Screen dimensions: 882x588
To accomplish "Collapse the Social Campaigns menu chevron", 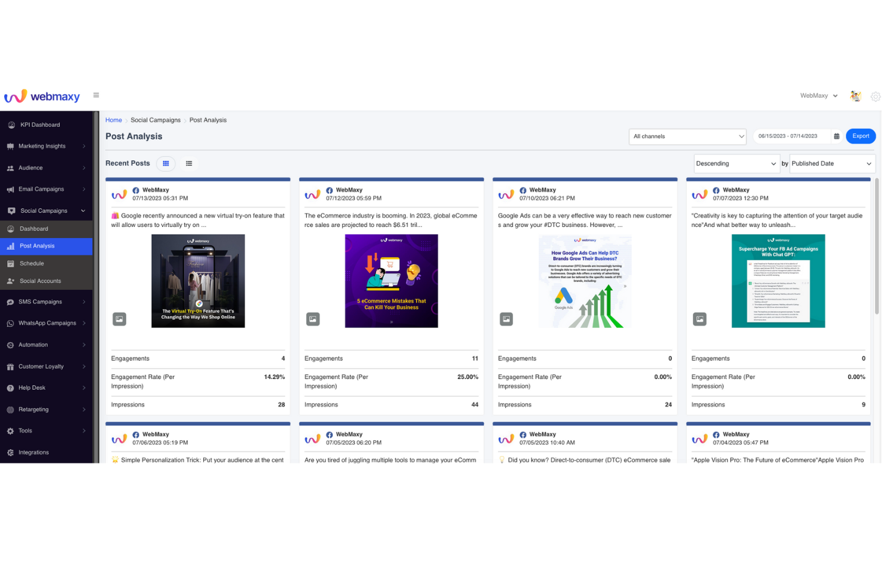I will pos(83,211).
